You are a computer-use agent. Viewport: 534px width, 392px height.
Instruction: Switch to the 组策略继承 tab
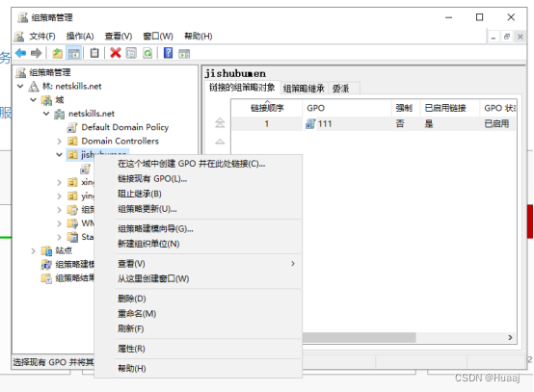pyautogui.click(x=304, y=89)
